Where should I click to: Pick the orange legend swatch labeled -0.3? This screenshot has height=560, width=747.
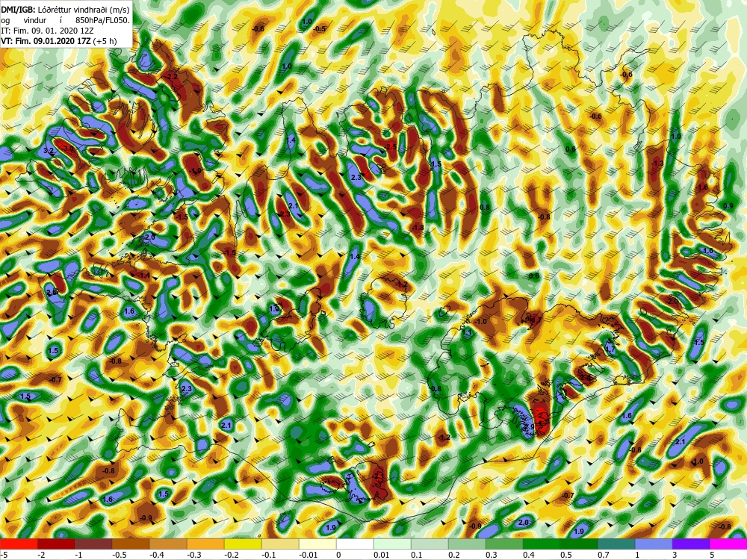[x=205, y=544]
